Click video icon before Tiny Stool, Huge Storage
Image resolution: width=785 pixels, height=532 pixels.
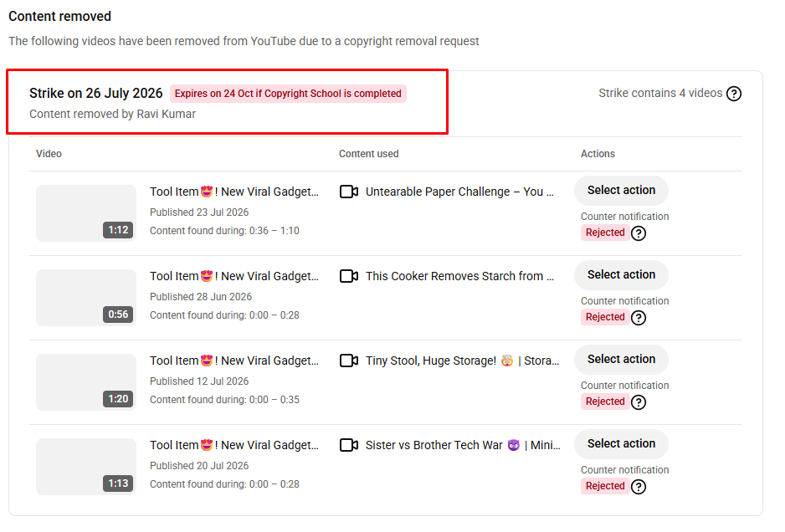[x=348, y=361]
